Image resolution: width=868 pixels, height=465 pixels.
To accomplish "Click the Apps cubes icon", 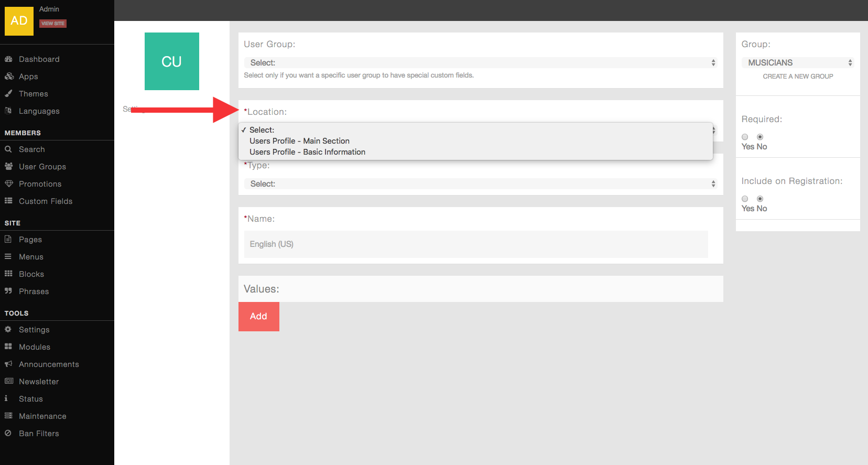I will coord(9,76).
